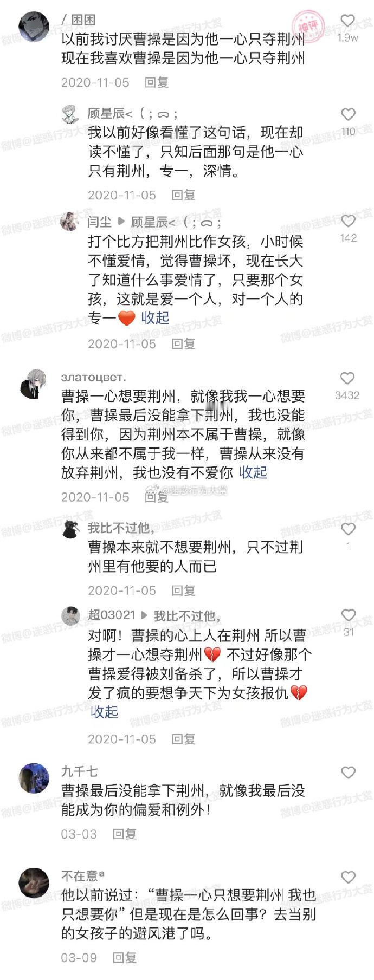
Task: Like the comment by 困困
Action: click(x=347, y=21)
